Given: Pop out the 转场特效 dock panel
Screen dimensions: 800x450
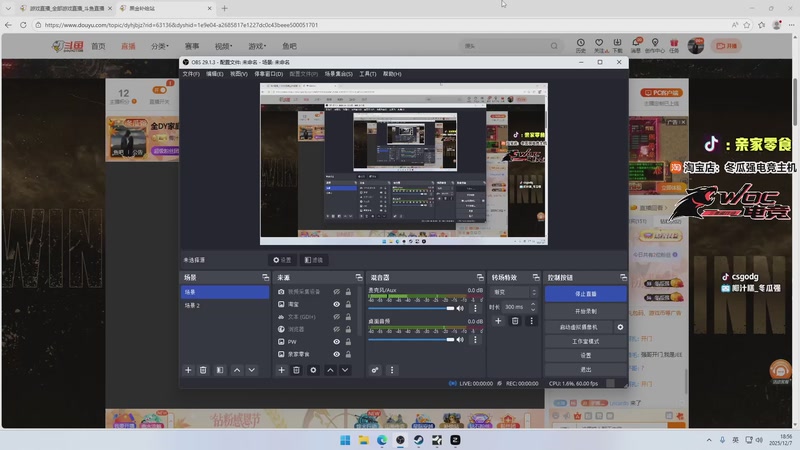Looking at the screenshot, I should (536, 277).
